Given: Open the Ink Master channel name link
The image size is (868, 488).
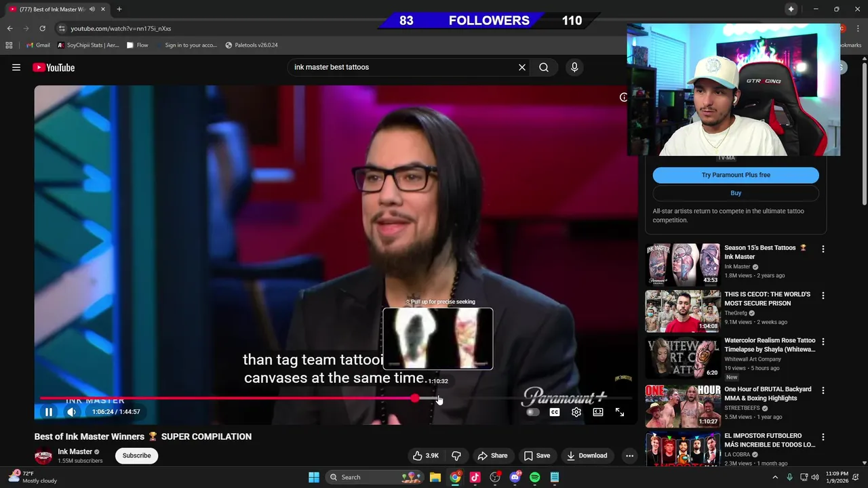Looking at the screenshot, I should tap(75, 451).
